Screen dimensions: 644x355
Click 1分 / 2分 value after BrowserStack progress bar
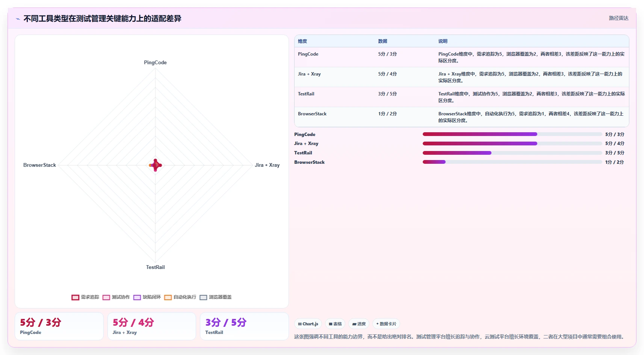point(615,162)
